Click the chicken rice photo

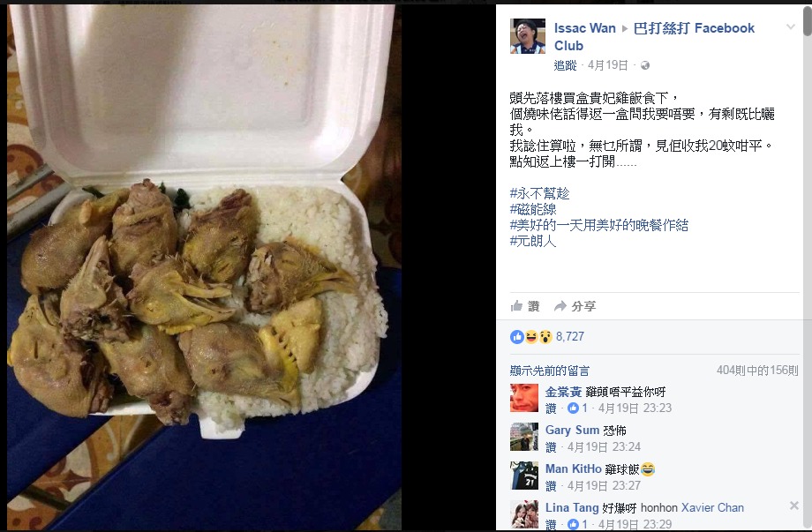click(x=205, y=267)
